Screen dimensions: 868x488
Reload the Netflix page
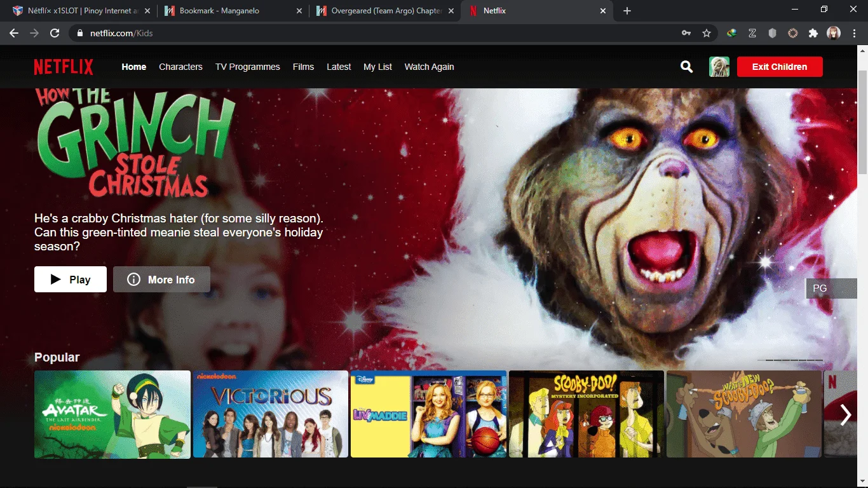pyautogui.click(x=55, y=33)
